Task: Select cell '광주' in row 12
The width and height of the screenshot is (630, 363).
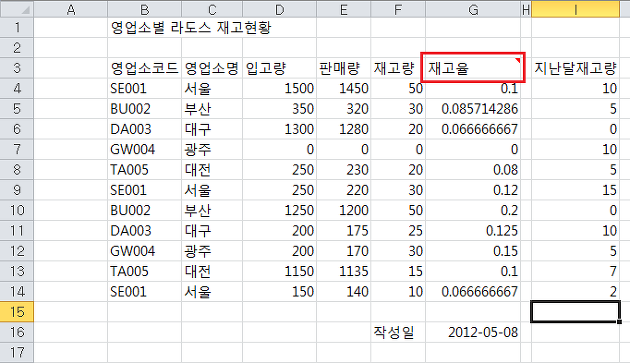Action: pyautogui.click(x=212, y=251)
